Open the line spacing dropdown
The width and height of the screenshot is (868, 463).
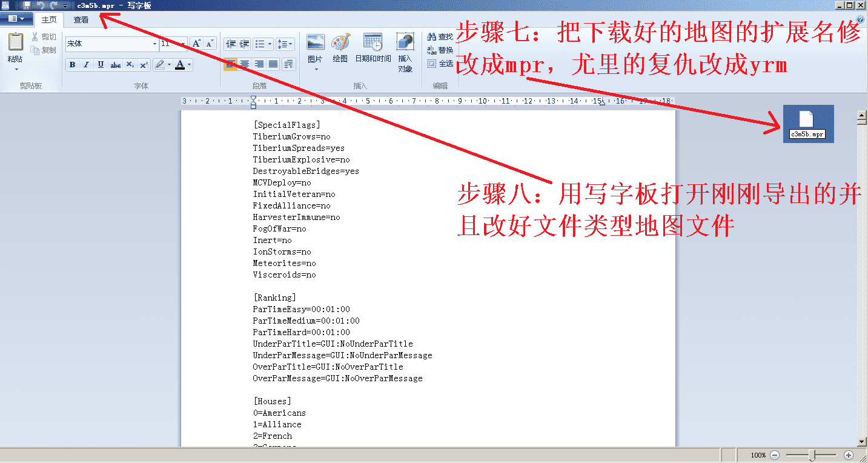285,44
